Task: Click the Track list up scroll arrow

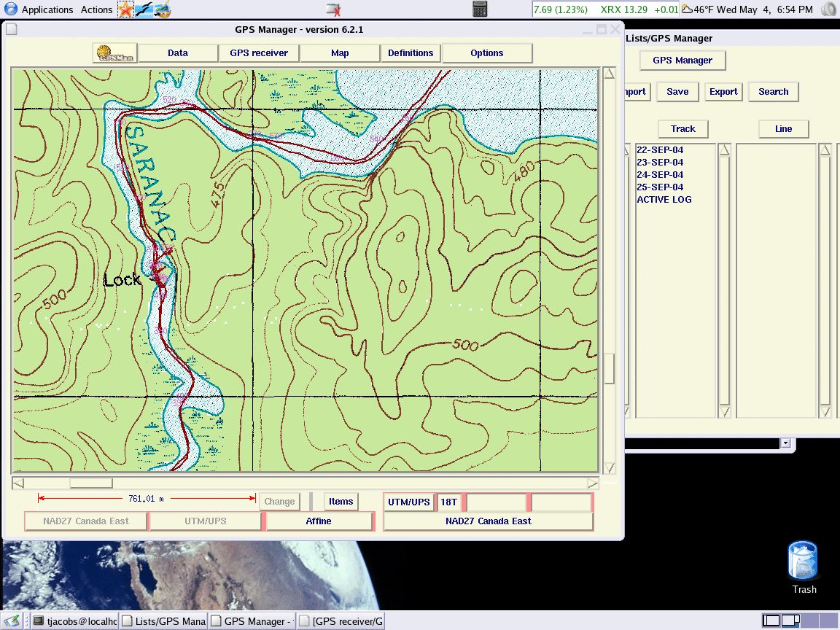Action: pyautogui.click(x=724, y=150)
